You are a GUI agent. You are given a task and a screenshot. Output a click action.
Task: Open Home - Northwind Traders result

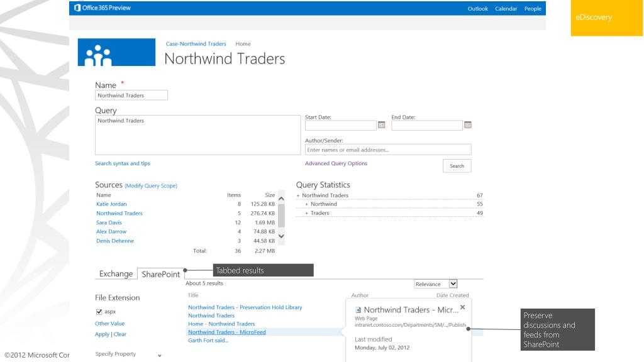[x=221, y=324]
